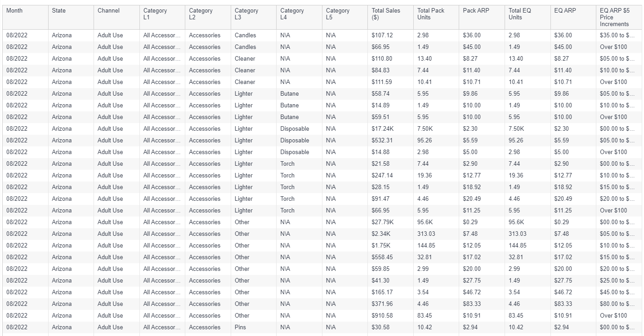
Task: Click the Category L3 column header
Action: point(246,14)
